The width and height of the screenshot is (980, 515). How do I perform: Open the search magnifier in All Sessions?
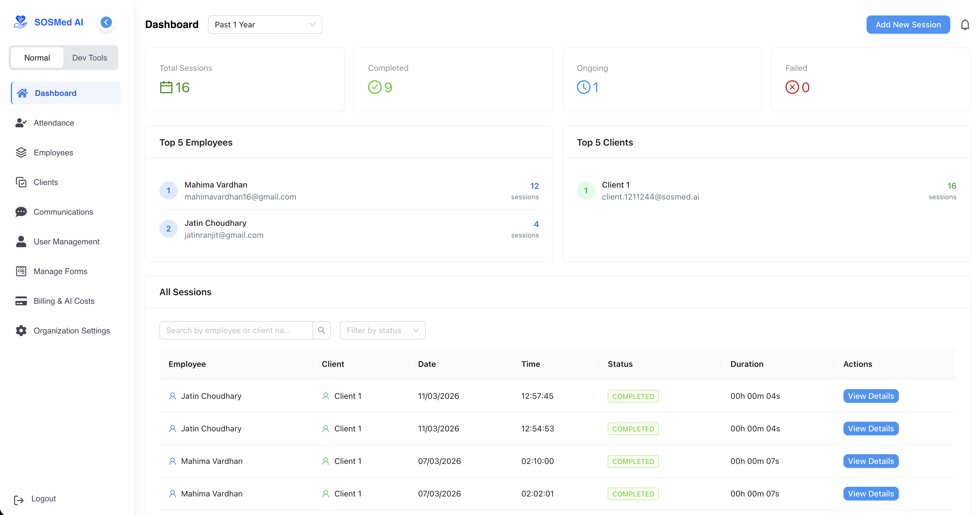322,330
